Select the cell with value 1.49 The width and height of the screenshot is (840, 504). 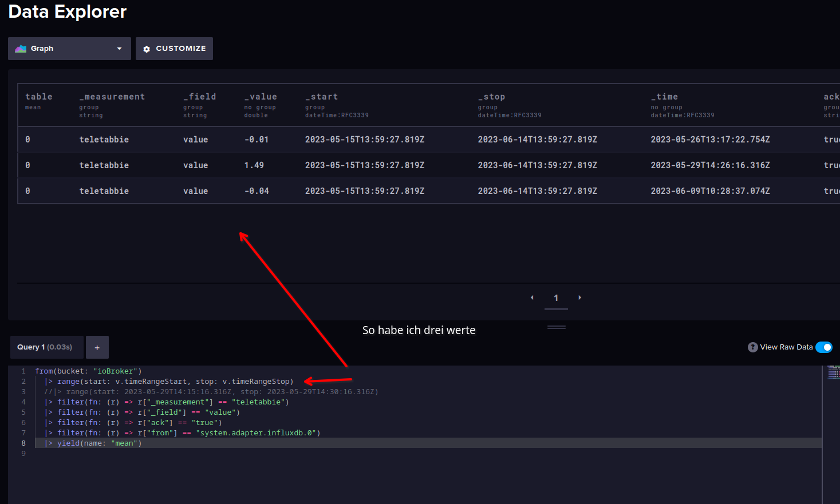[254, 165]
